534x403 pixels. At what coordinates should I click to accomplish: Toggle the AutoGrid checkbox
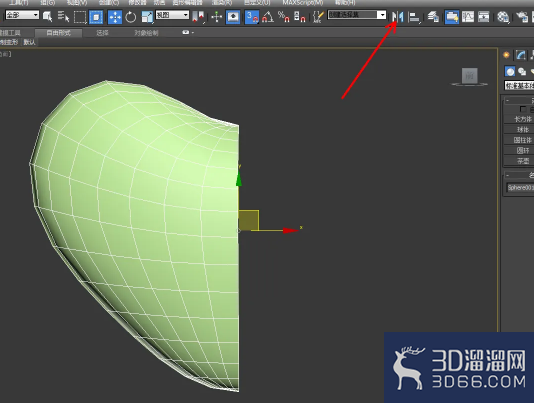point(523,109)
